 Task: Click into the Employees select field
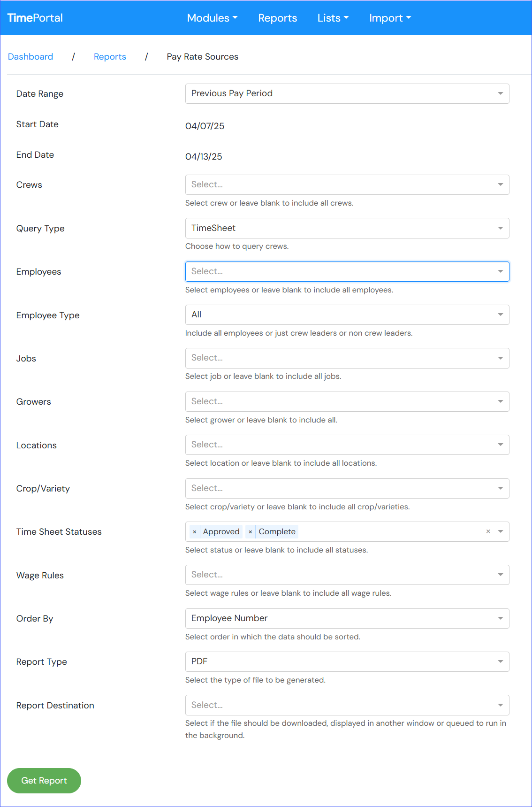tap(347, 271)
